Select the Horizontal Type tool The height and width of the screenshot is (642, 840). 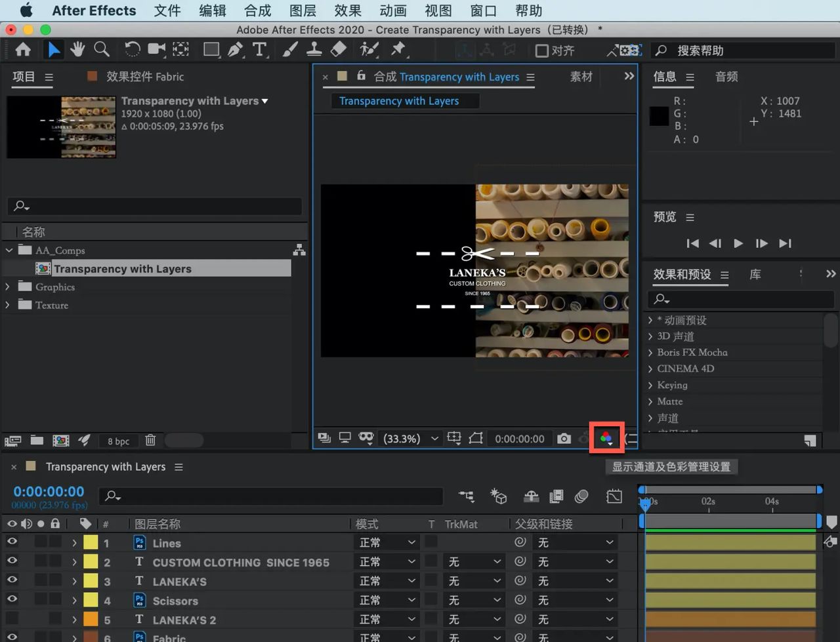[261, 49]
